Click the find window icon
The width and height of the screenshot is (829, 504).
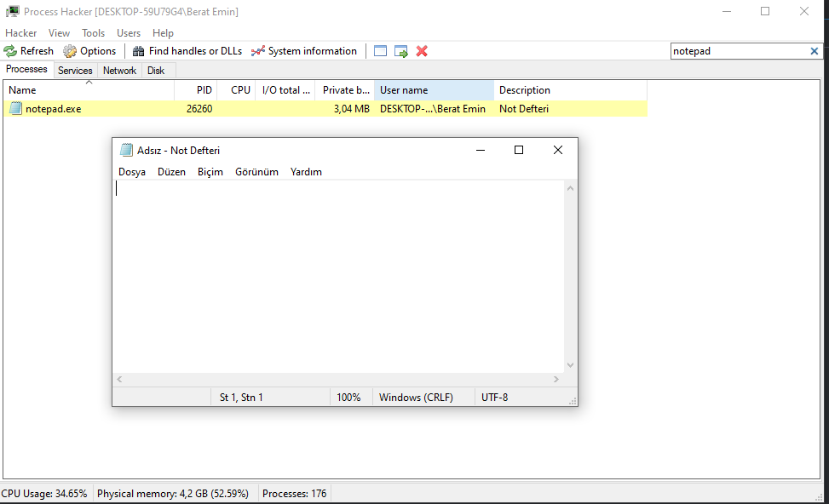click(x=380, y=51)
